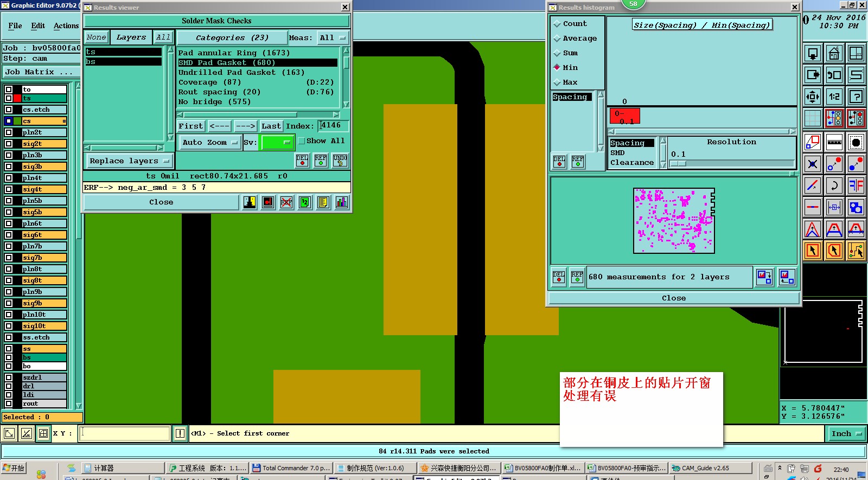This screenshot has height=480, width=868.
Task: Open the question-mark help icon
Action: click(856, 97)
